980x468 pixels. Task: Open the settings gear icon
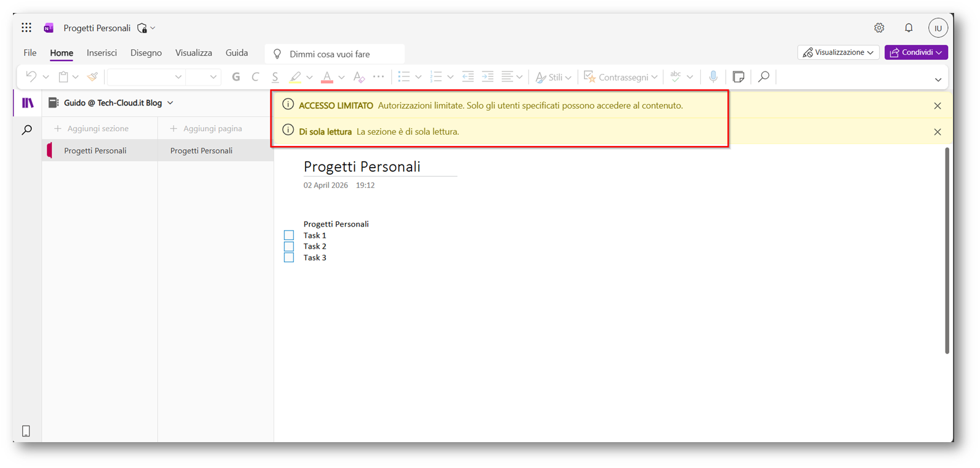coord(879,28)
